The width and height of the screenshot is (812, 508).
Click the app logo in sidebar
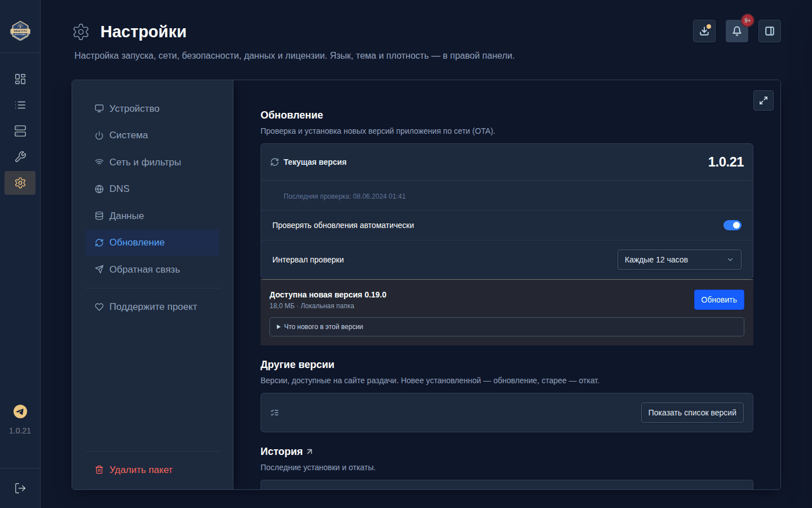[x=20, y=30]
